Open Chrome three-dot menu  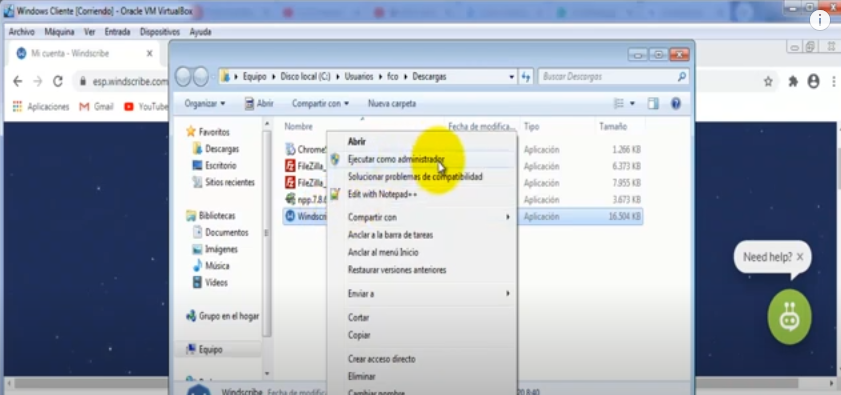click(x=834, y=82)
